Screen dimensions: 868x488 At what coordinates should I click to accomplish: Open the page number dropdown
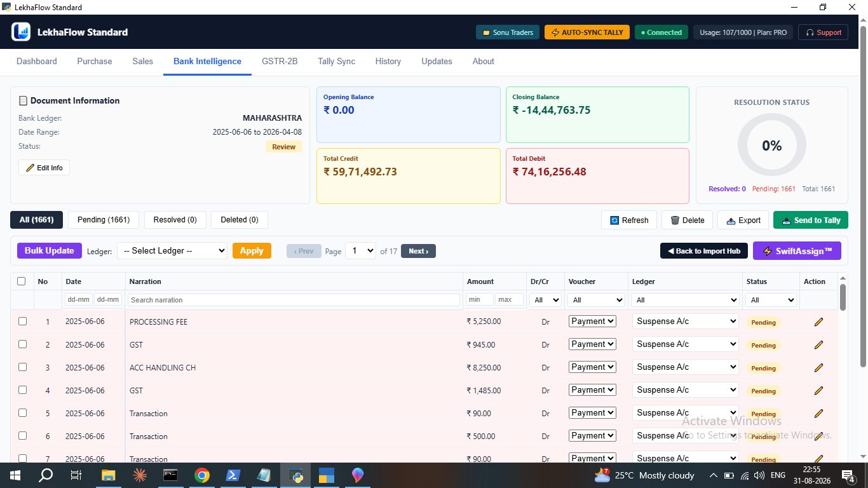[360, 251]
